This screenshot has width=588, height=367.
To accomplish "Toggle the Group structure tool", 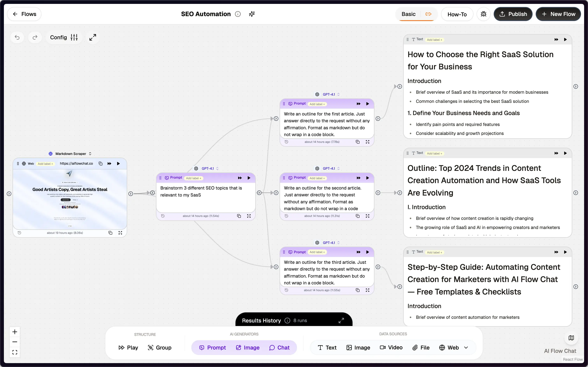I will (159, 348).
